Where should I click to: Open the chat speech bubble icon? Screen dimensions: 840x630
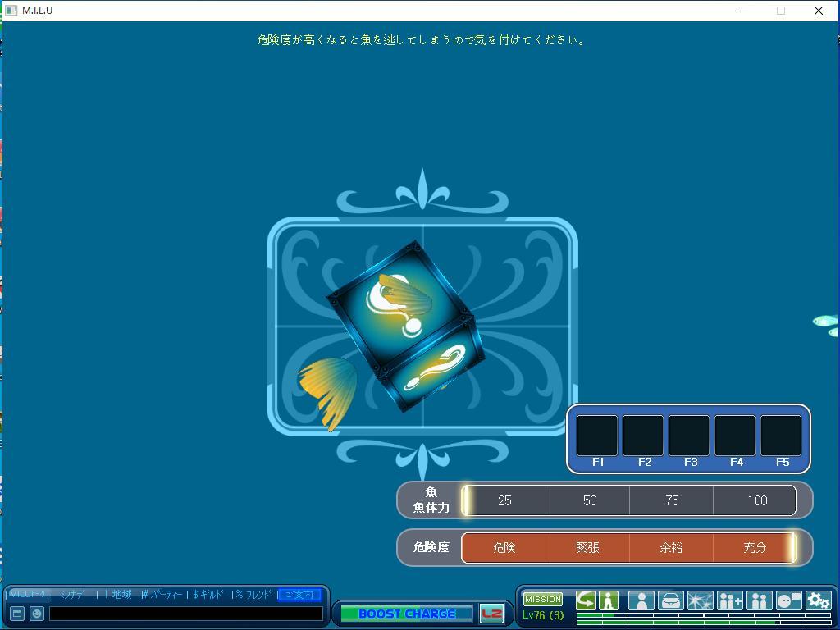(788, 601)
